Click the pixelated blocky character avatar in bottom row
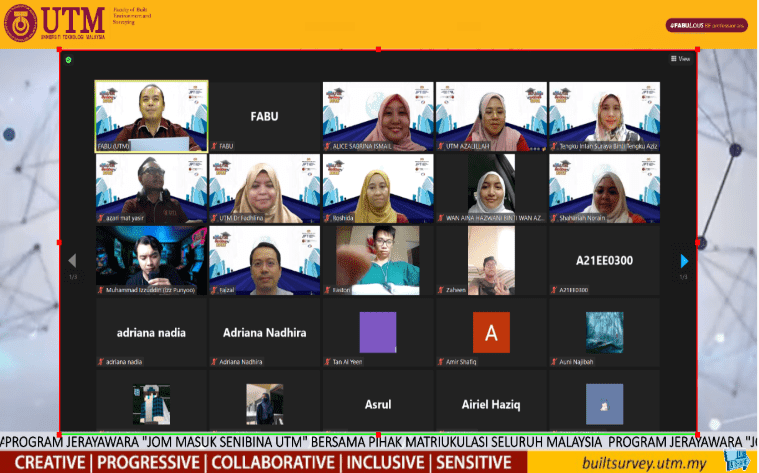This screenshot has height=473, width=759. [x=152, y=404]
